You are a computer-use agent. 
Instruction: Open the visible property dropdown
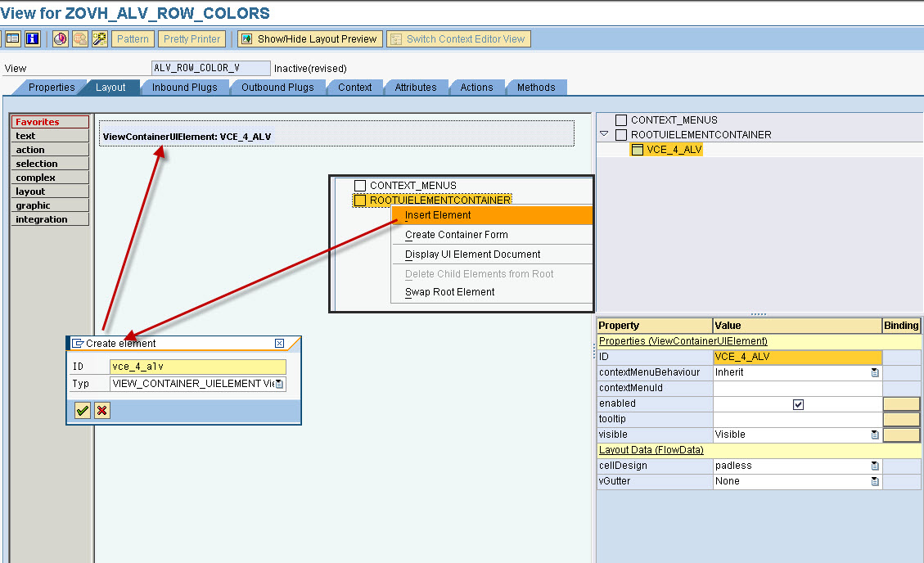(x=874, y=435)
